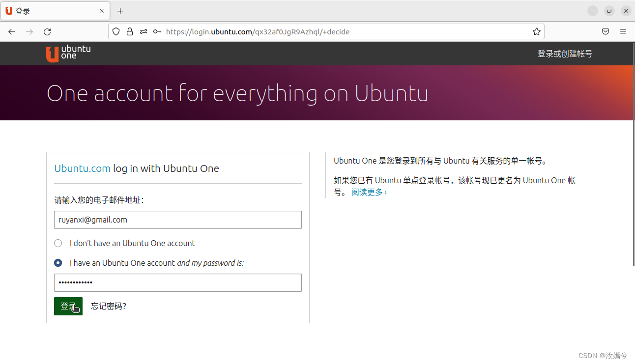Maximize the browser window
The width and height of the screenshot is (635, 364).
pos(609,11)
